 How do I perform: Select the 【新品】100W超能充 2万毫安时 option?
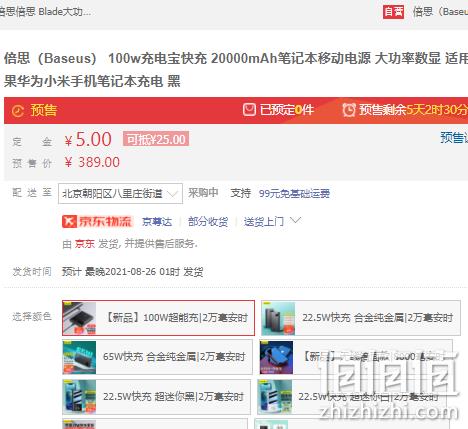[158, 318]
